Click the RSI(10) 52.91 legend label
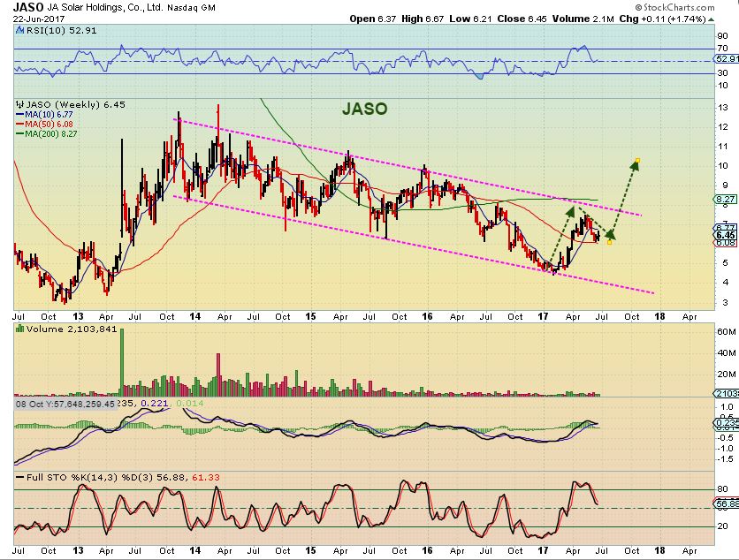This screenshot has height=560, width=739. click(61, 31)
